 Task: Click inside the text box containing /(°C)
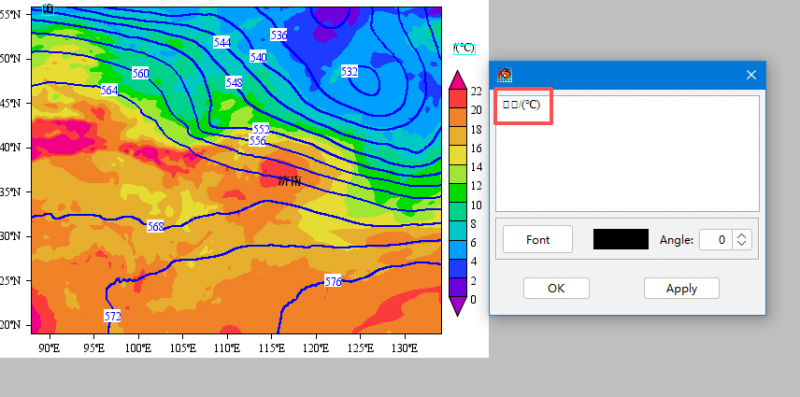pos(627,153)
